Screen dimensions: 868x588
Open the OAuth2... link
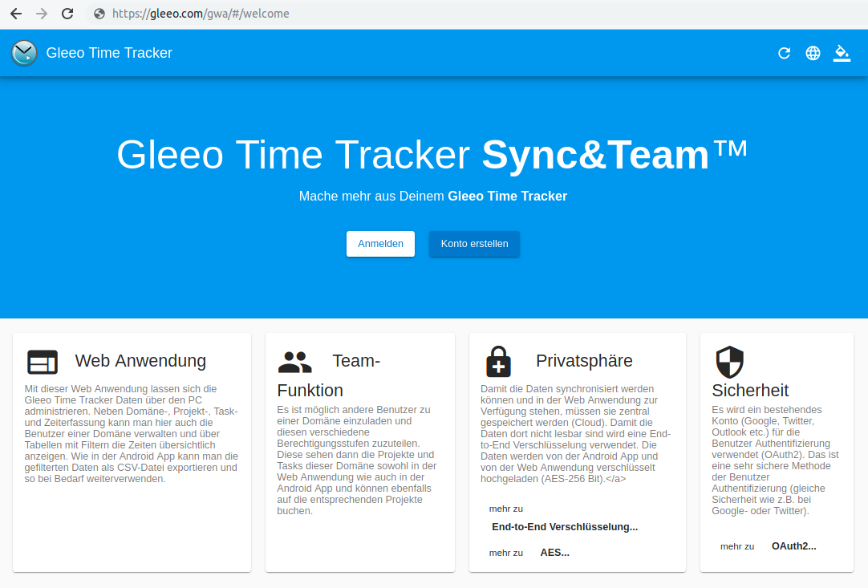coord(794,546)
